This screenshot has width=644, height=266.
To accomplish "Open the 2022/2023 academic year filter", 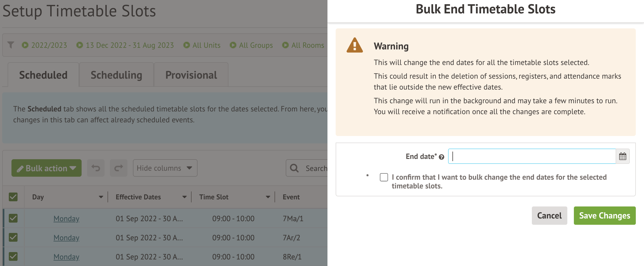I will 44,45.
